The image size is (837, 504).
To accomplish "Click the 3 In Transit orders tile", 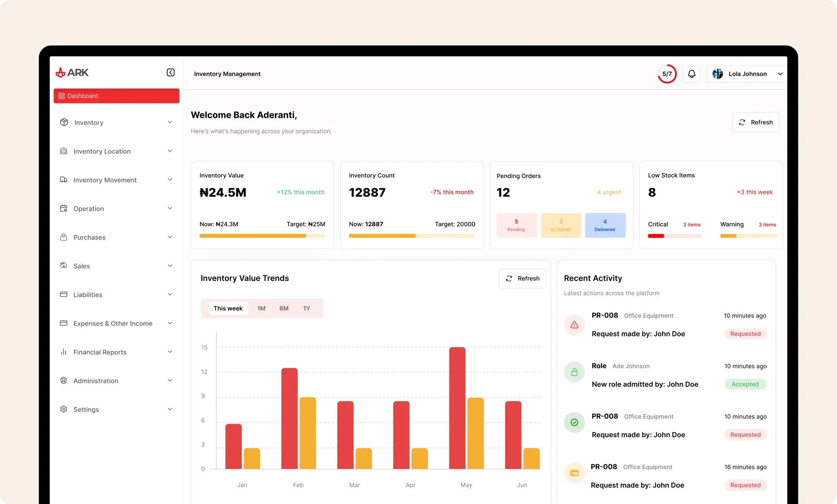I will coord(561,225).
